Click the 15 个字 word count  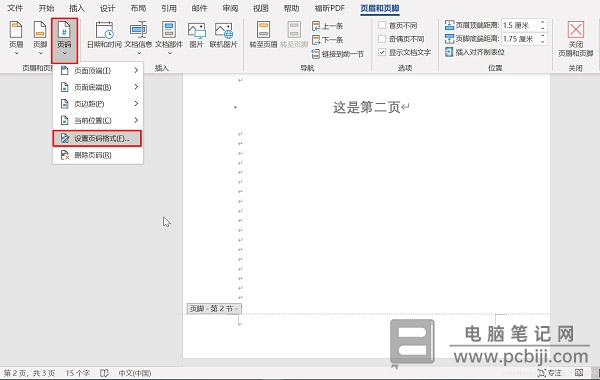(78, 373)
